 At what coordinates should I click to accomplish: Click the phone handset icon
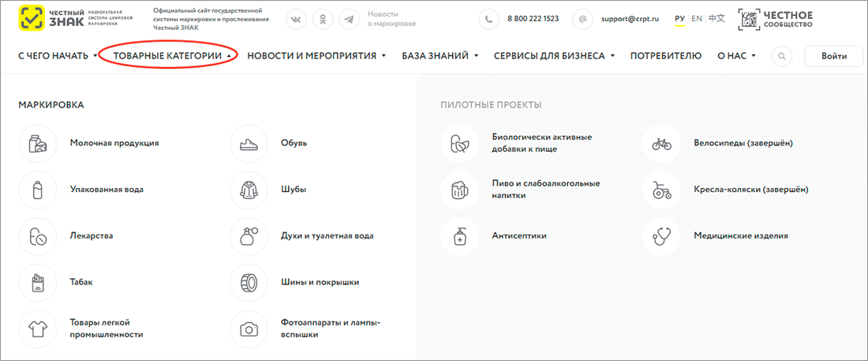[x=488, y=19]
